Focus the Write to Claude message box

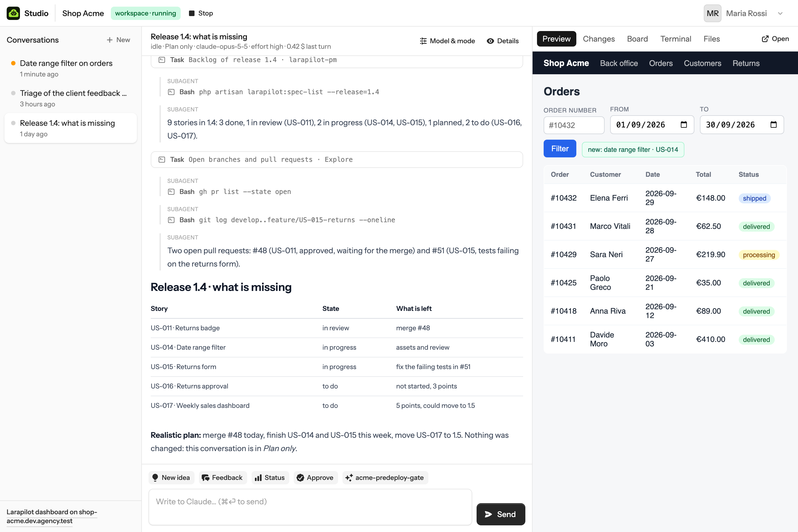pyautogui.click(x=310, y=507)
